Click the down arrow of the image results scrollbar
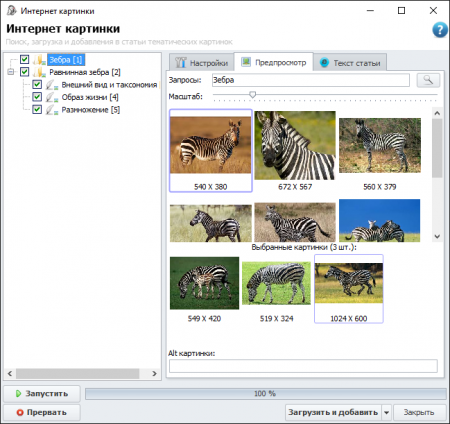The width and height of the screenshot is (450, 424). coord(437,236)
